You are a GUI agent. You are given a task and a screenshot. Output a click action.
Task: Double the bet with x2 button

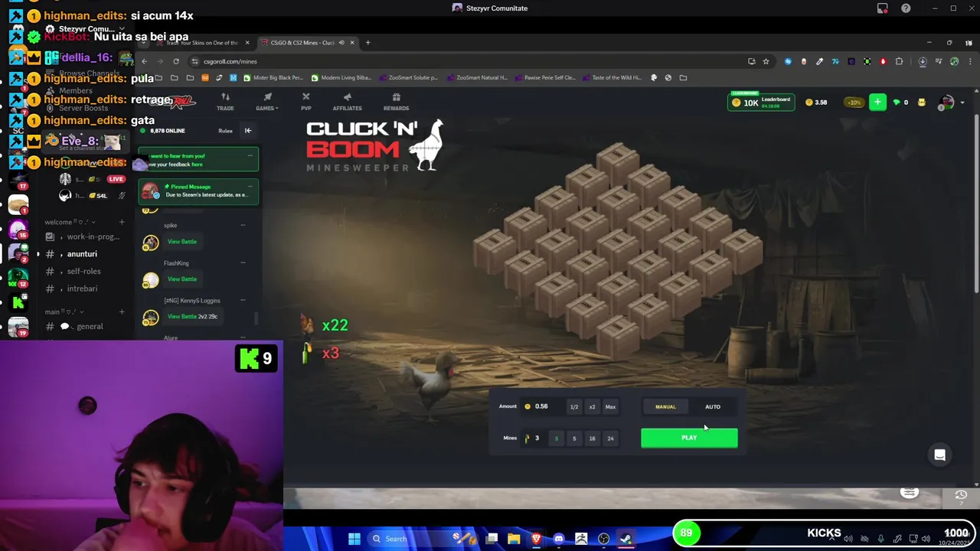[592, 407]
